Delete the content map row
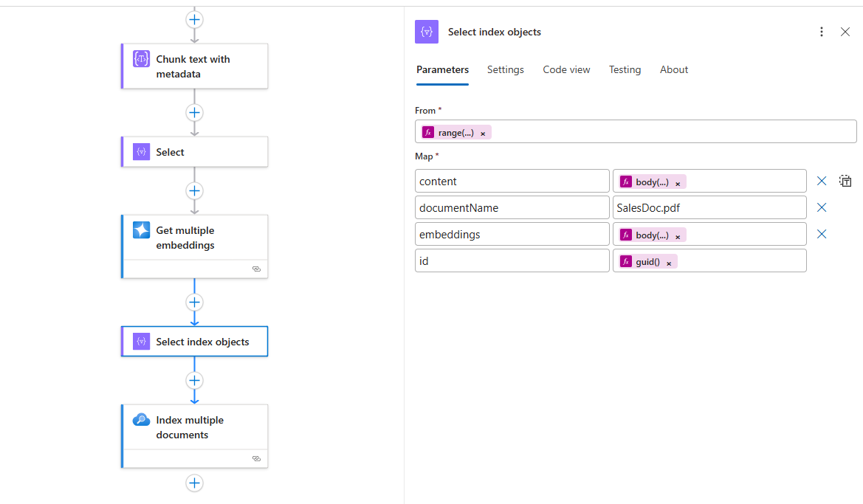This screenshot has height=504, width=863. (822, 181)
